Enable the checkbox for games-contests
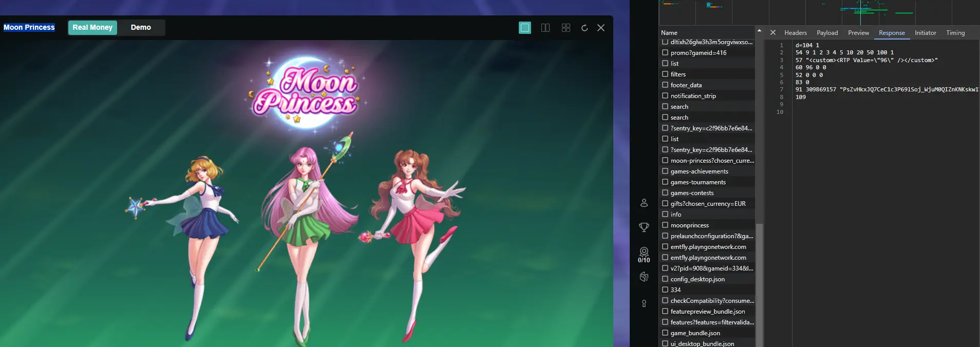Image resolution: width=980 pixels, height=347 pixels. [665, 192]
